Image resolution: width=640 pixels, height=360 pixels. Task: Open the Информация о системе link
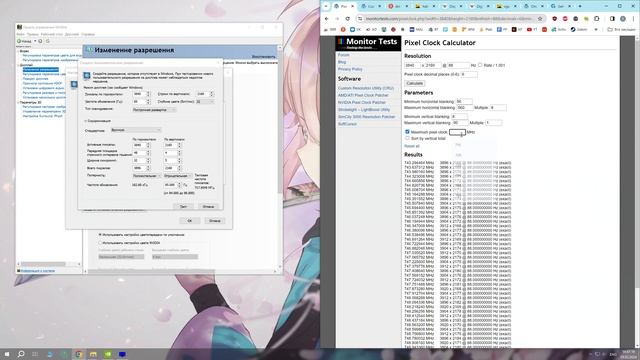click(x=38, y=271)
